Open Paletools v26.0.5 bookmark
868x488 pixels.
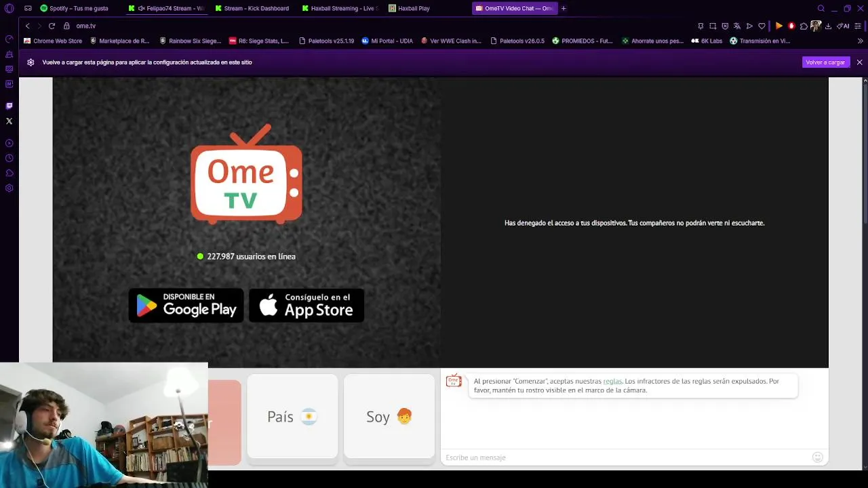tap(517, 41)
